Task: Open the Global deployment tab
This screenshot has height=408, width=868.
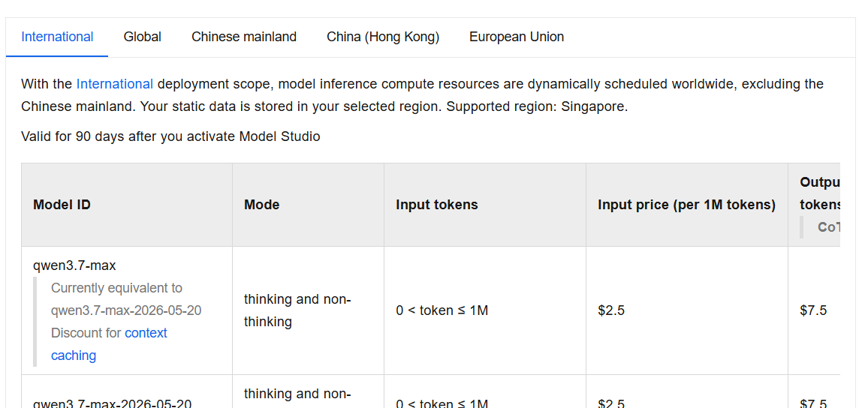Action: (142, 37)
